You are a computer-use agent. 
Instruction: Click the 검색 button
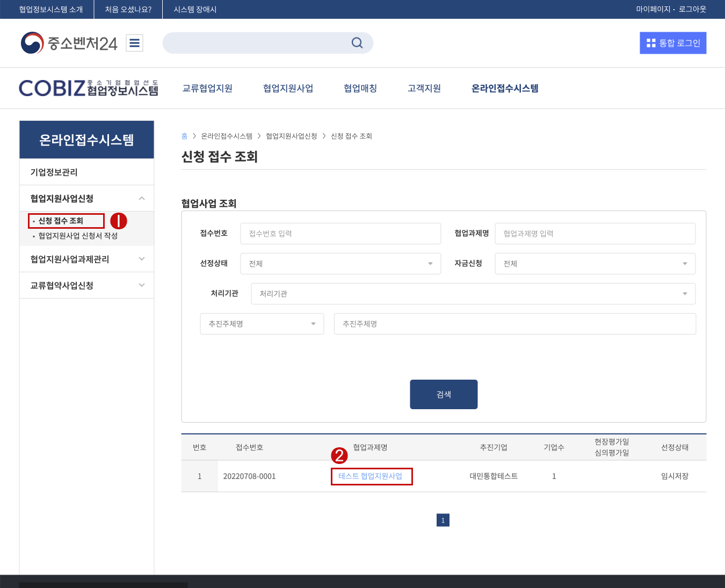[444, 394]
